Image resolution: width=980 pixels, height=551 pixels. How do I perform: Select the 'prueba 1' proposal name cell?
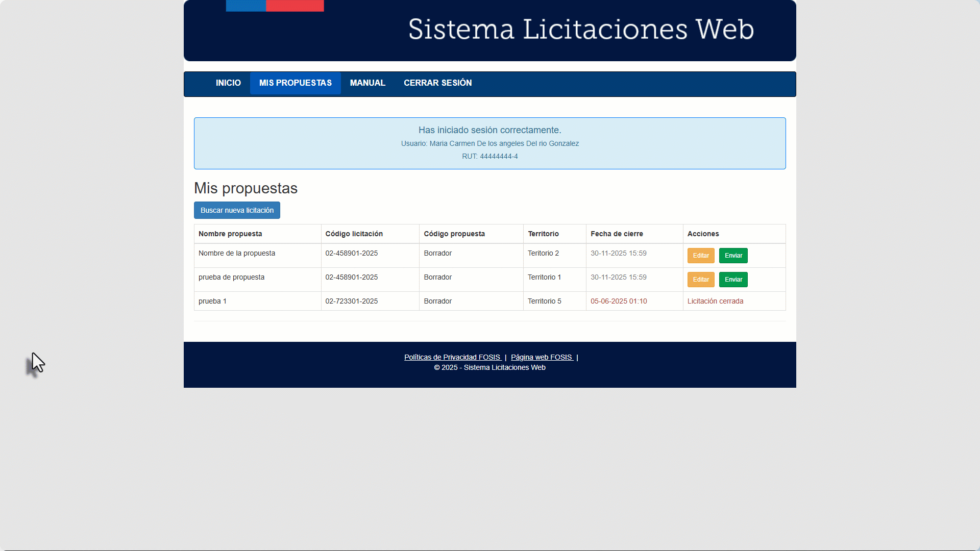(212, 301)
